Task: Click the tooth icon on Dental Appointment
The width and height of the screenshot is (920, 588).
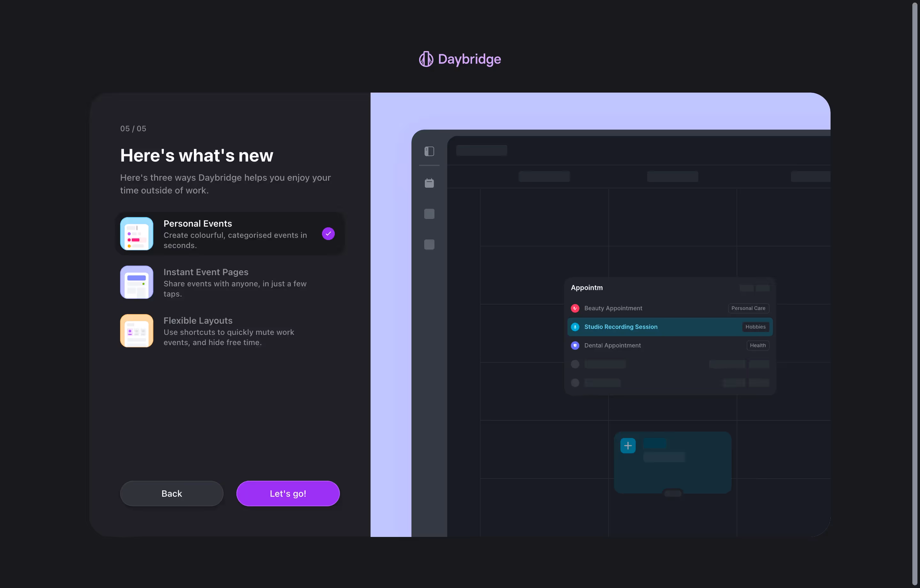Action: point(575,345)
